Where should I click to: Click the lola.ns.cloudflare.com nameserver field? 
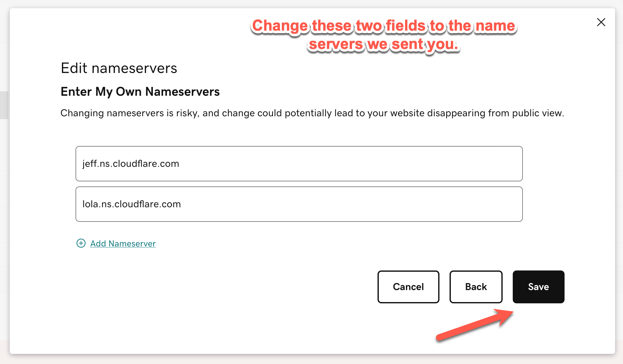[299, 204]
